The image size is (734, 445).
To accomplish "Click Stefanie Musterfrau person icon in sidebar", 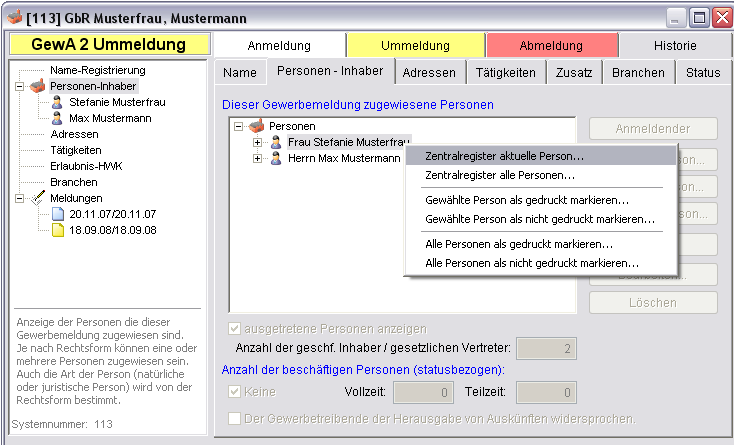I will pos(58,102).
